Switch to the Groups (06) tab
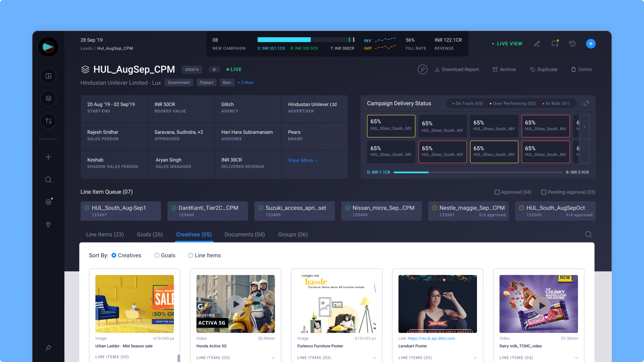Screen dimensions: 644x362 click(x=293, y=235)
